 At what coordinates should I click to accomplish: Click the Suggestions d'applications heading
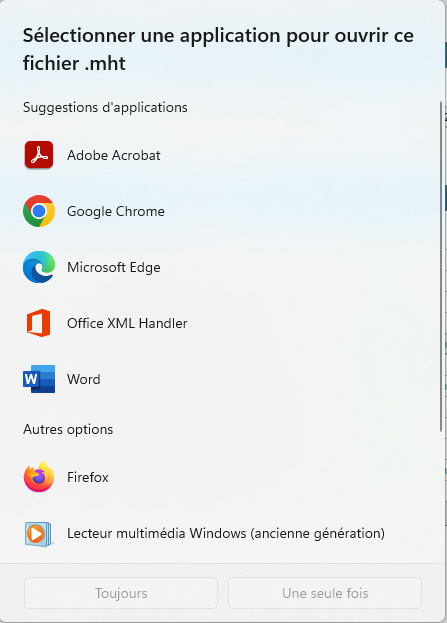[105, 107]
